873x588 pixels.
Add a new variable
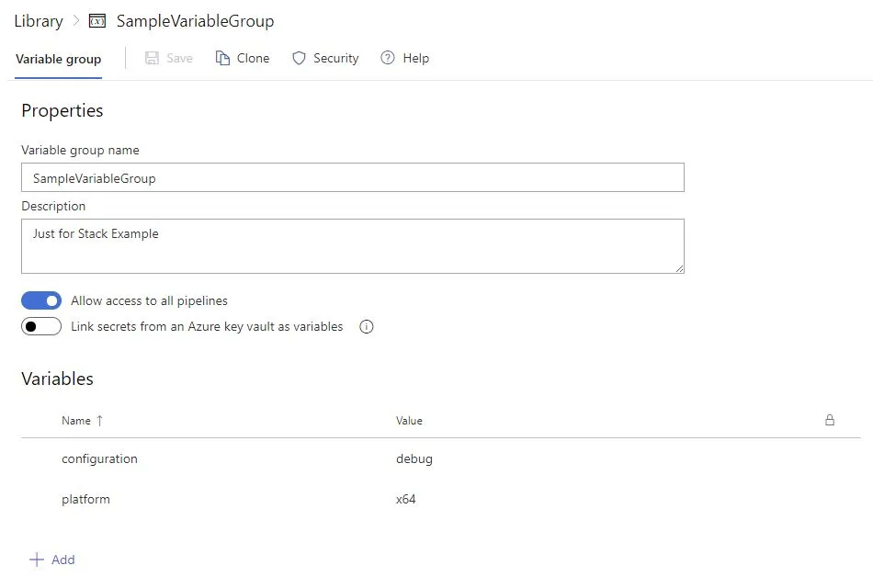tap(51, 560)
